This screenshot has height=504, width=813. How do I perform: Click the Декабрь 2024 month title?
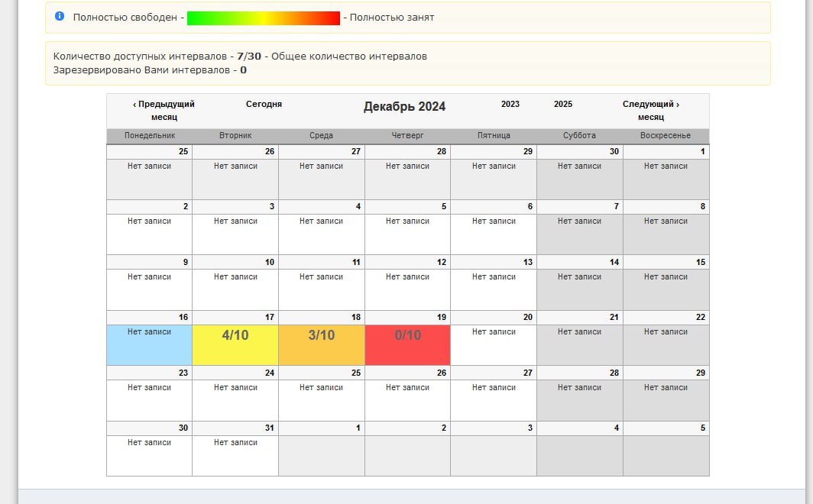pyautogui.click(x=404, y=106)
